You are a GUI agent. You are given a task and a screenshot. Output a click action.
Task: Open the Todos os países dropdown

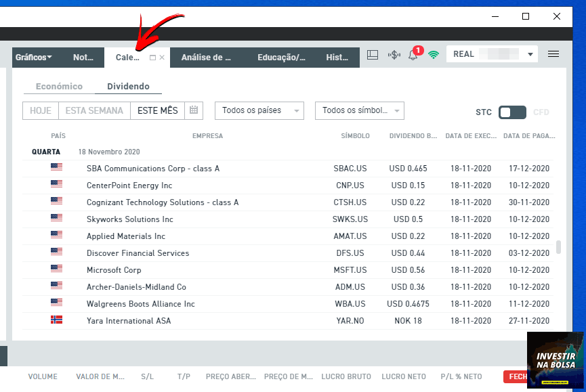pos(259,110)
